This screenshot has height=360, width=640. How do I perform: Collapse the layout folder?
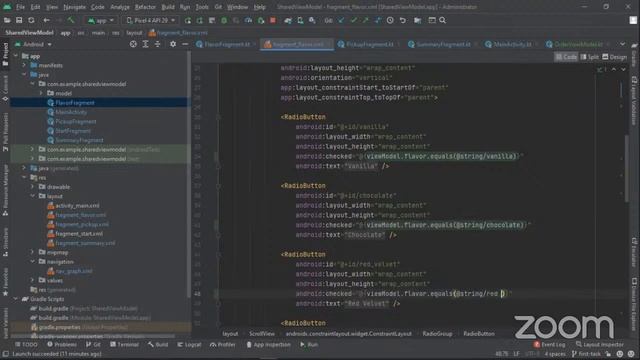pos(33,196)
